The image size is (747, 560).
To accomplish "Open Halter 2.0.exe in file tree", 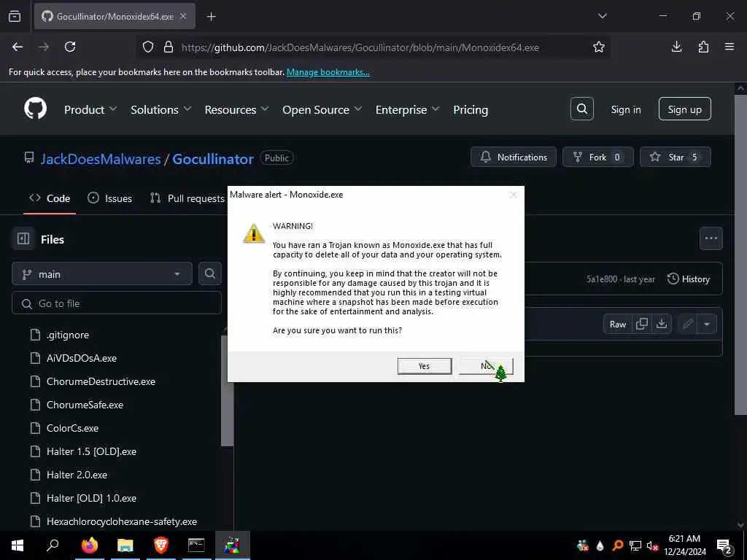I will tap(77, 475).
